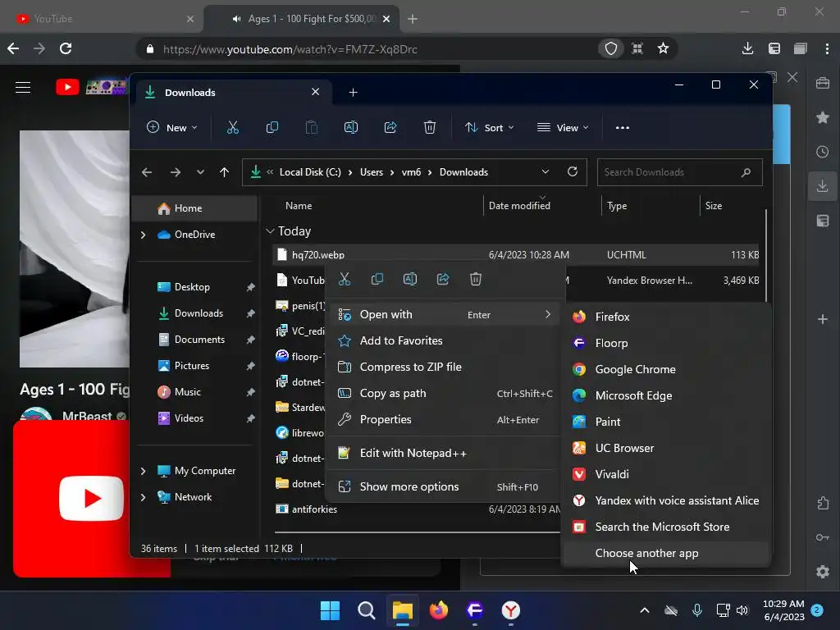The width and height of the screenshot is (840, 630).
Task: Open new browser tab
Action: pos(412,19)
